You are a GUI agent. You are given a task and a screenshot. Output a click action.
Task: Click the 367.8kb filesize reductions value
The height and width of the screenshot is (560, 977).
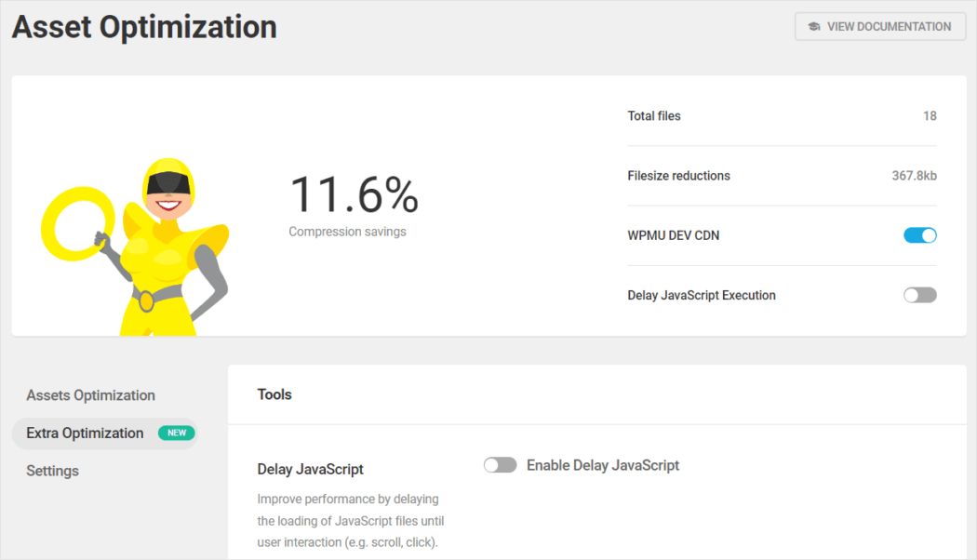[x=914, y=176]
